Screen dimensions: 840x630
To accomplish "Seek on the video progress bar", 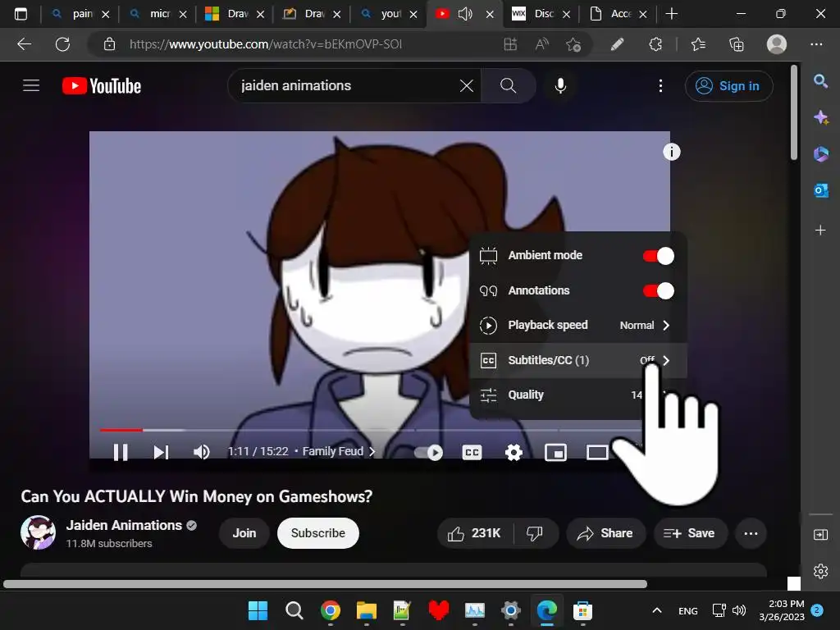I will 370,430.
